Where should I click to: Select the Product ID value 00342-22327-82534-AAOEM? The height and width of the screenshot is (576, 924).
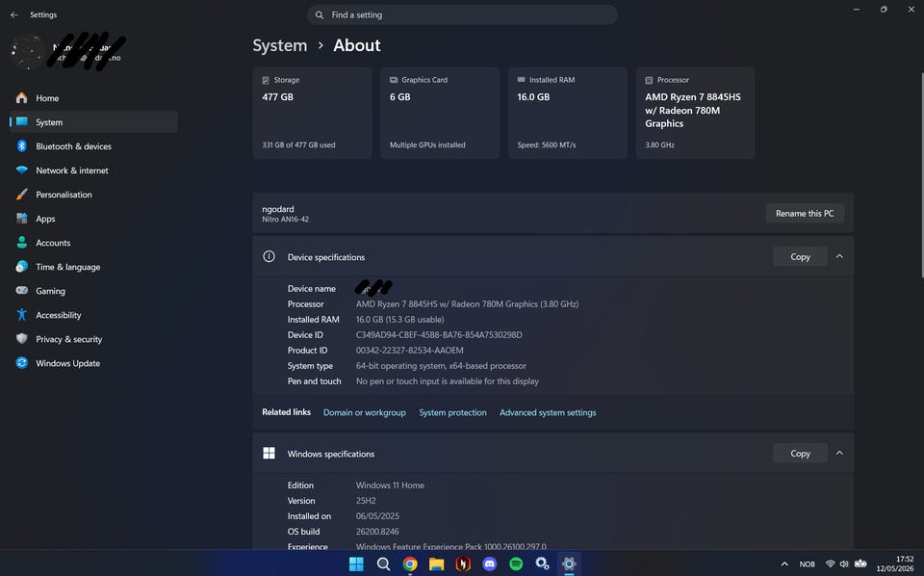(410, 351)
